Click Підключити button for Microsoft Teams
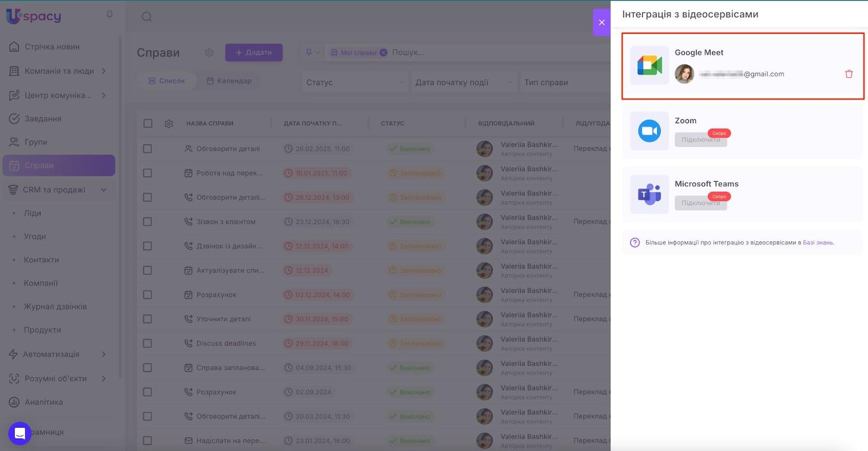The image size is (868, 451). click(701, 203)
